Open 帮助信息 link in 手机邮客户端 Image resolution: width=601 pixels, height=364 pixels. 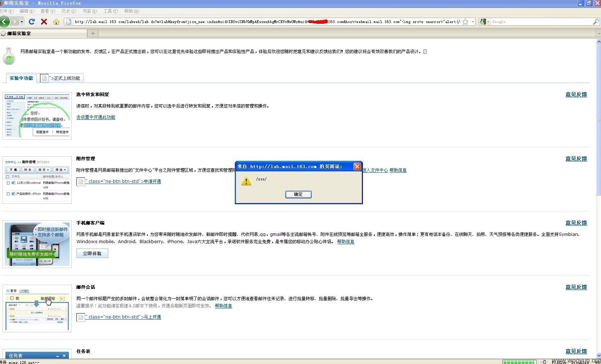tap(346, 242)
